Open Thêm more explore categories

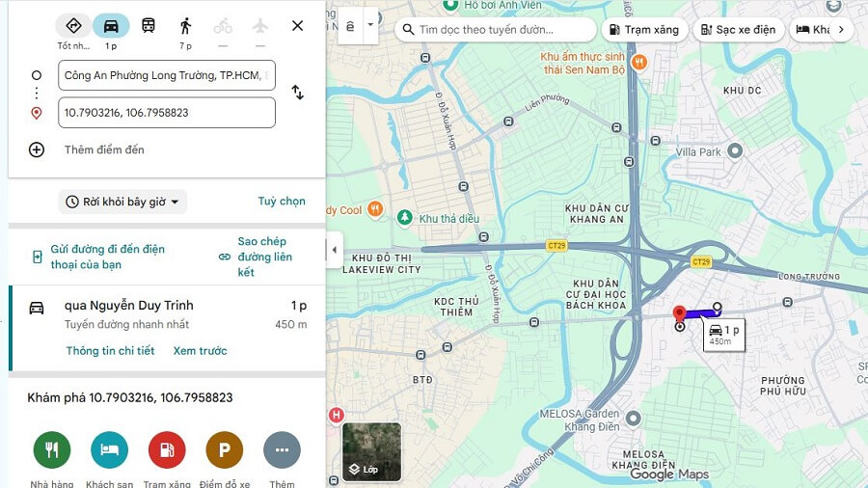click(x=282, y=449)
